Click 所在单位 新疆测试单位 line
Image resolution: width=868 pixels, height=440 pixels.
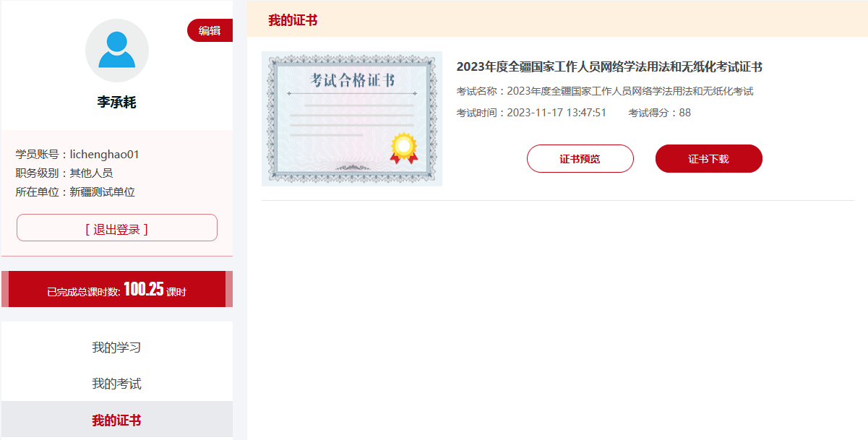pyautogui.click(x=75, y=192)
